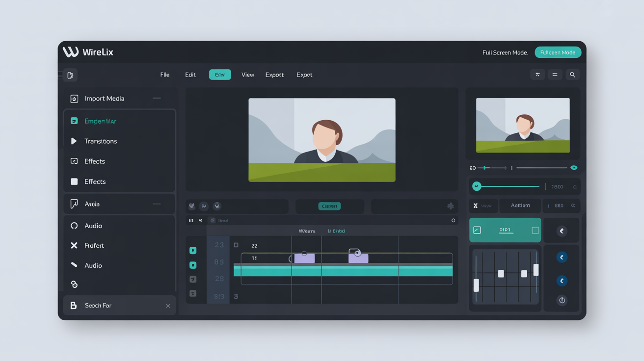Click the teal button centered above the timeline

(x=329, y=206)
